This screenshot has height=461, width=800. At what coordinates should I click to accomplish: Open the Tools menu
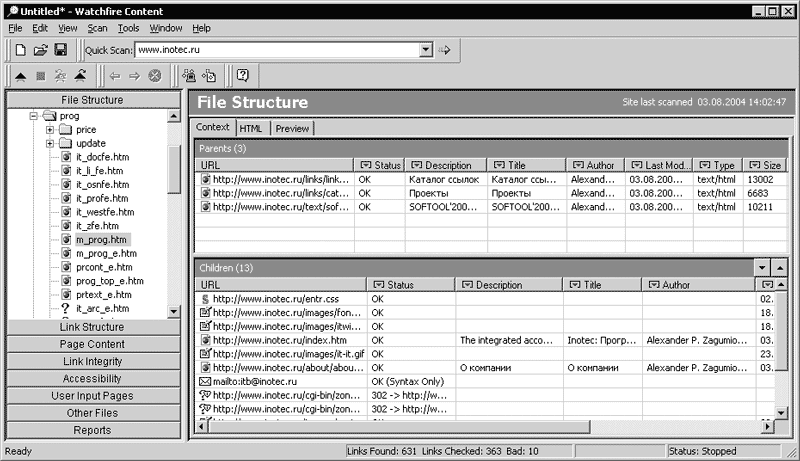[x=129, y=28]
